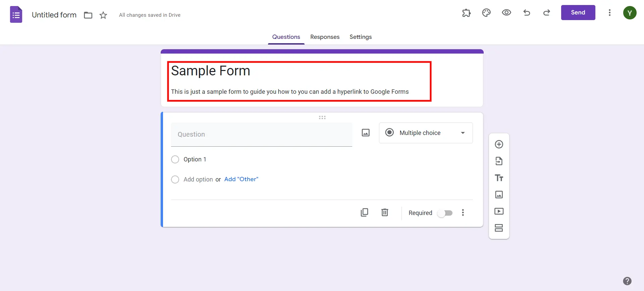Open the form's More menu beside Send

pos(609,13)
